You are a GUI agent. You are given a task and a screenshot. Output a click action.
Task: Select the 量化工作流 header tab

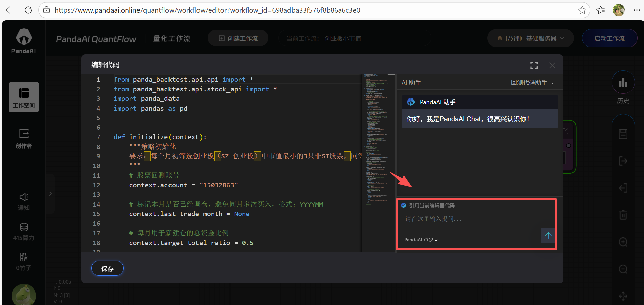(172, 39)
